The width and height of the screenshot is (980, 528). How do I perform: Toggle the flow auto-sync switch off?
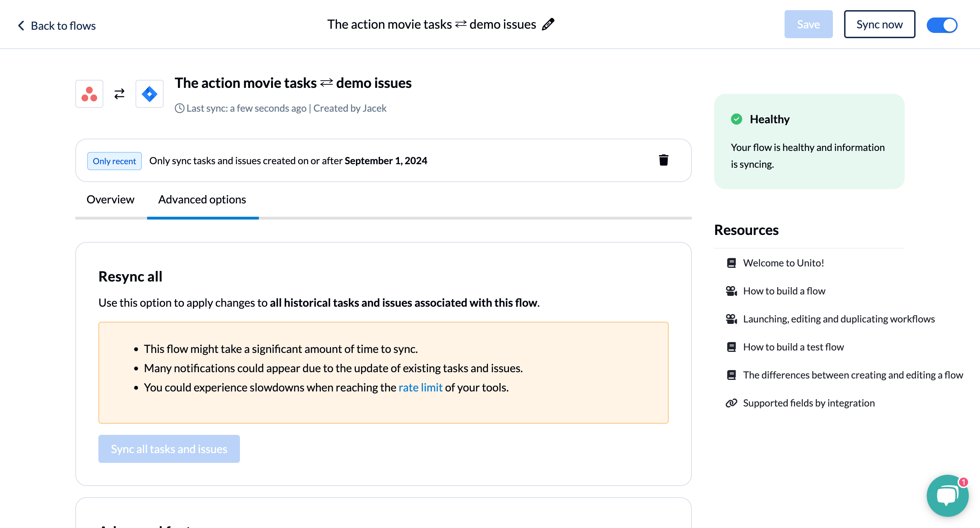point(942,25)
